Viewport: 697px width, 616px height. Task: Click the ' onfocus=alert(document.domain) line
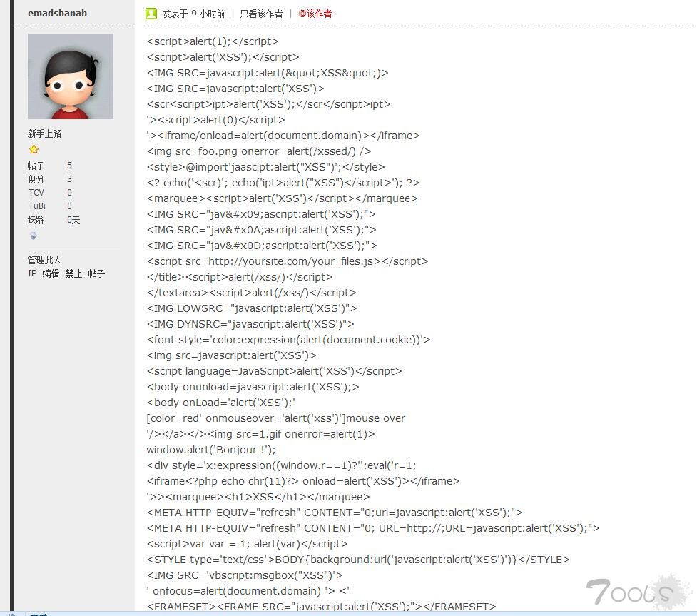[248, 591]
